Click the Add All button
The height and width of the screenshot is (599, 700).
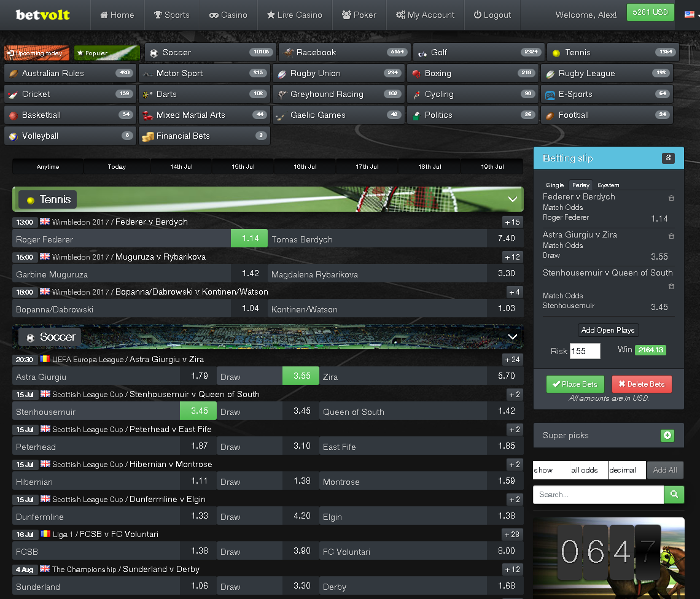pyautogui.click(x=665, y=470)
